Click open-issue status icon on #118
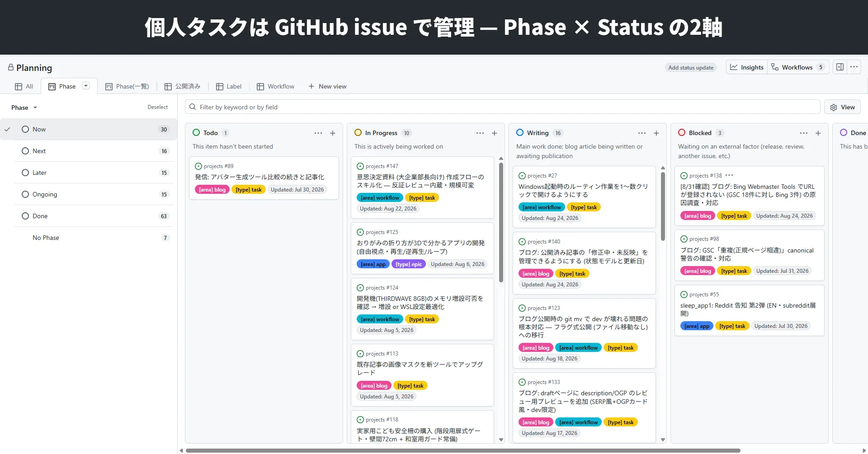Viewport: 868px width, 454px height. (x=360, y=420)
